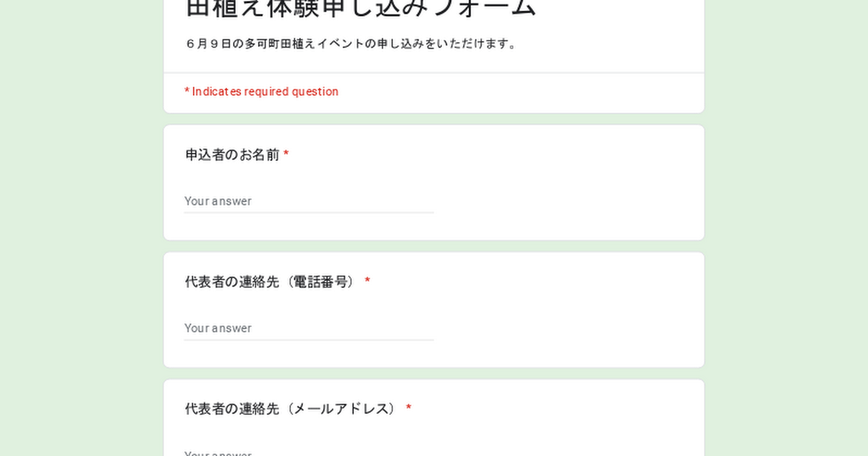Click the red asterisk before Indicates
This screenshot has width=868, height=456.
tap(187, 92)
